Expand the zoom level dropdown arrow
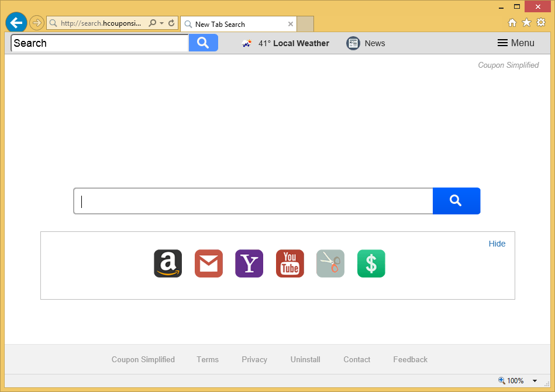Image resolution: width=555 pixels, height=392 pixels. click(x=535, y=381)
